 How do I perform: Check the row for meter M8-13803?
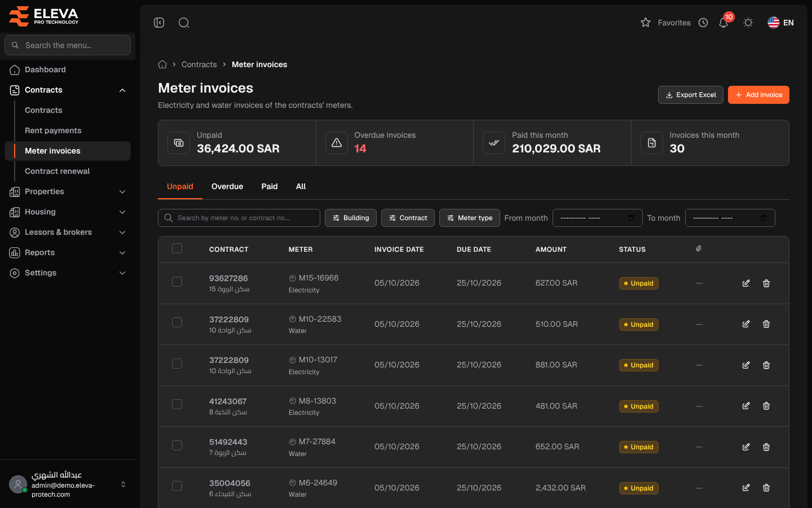[177, 404]
